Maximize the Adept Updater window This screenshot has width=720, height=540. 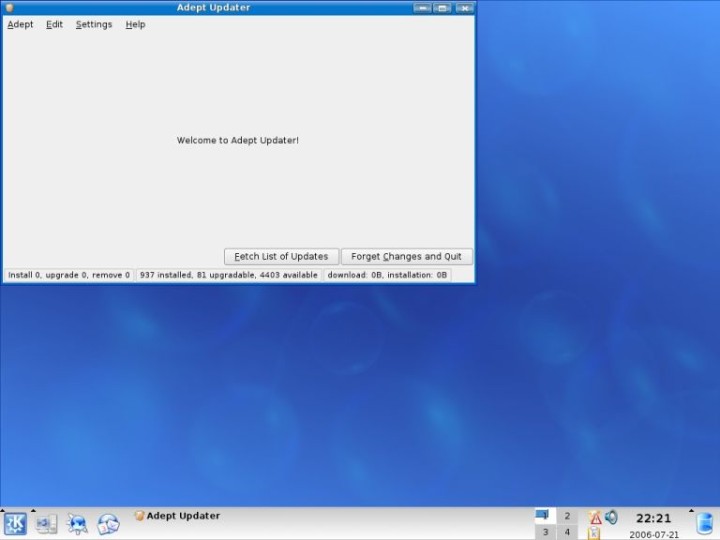tap(442, 8)
